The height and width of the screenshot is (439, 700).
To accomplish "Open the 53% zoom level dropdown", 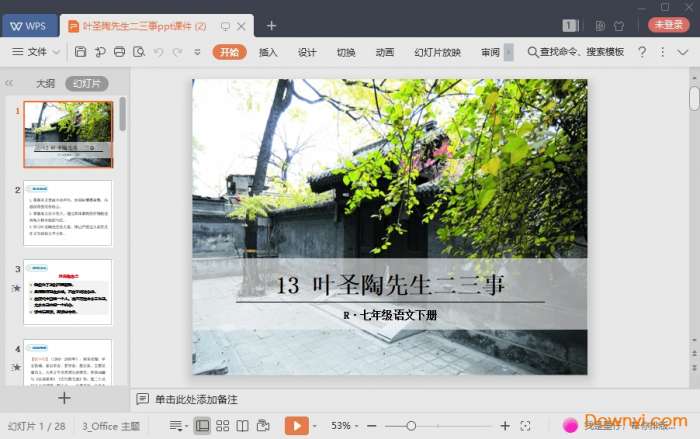I will [345, 426].
